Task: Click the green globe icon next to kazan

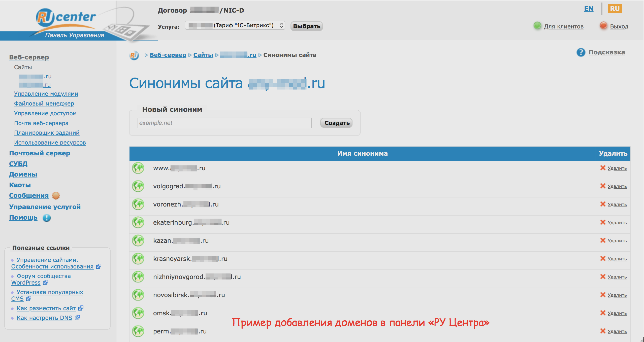Action: coord(138,241)
